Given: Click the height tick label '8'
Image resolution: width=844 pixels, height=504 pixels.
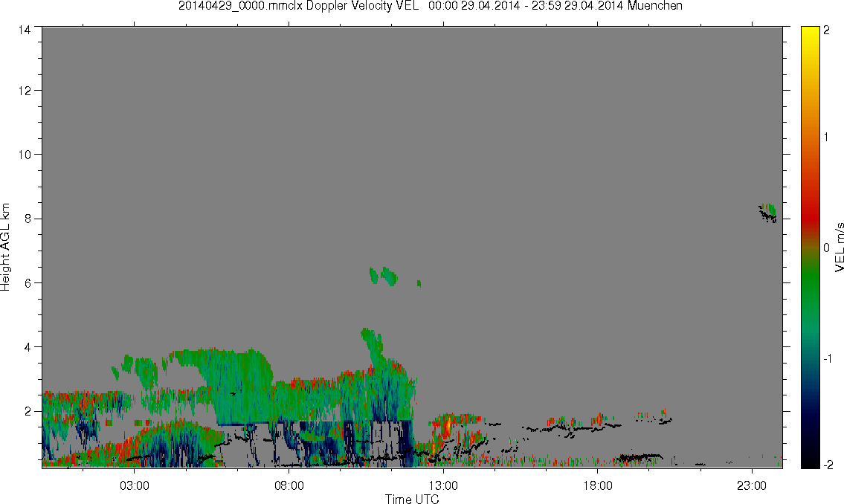Looking at the screenshot, I should [x=27, y=219].
